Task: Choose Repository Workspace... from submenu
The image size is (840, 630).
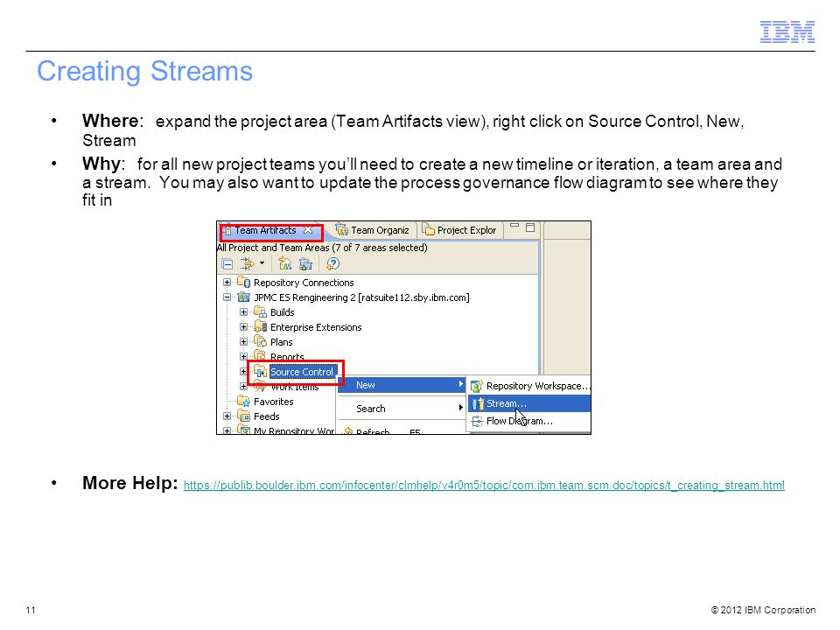Action: pos(529,386)
